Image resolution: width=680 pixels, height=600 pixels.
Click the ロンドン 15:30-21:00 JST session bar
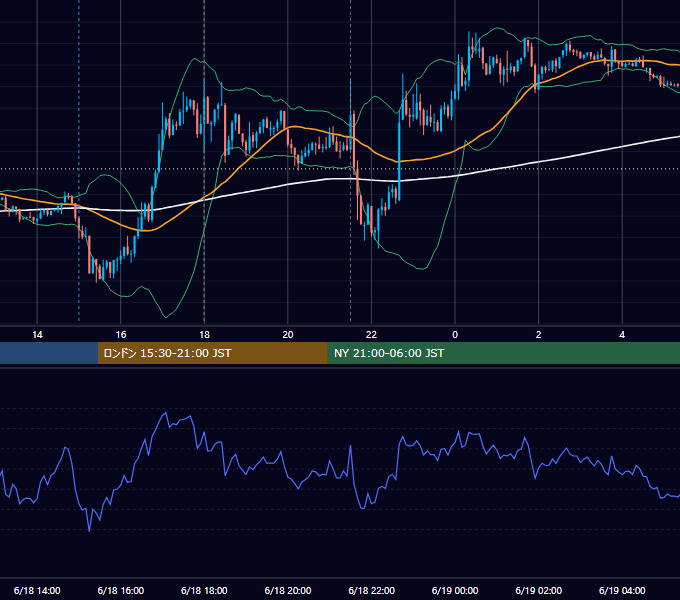coord(212,353)
